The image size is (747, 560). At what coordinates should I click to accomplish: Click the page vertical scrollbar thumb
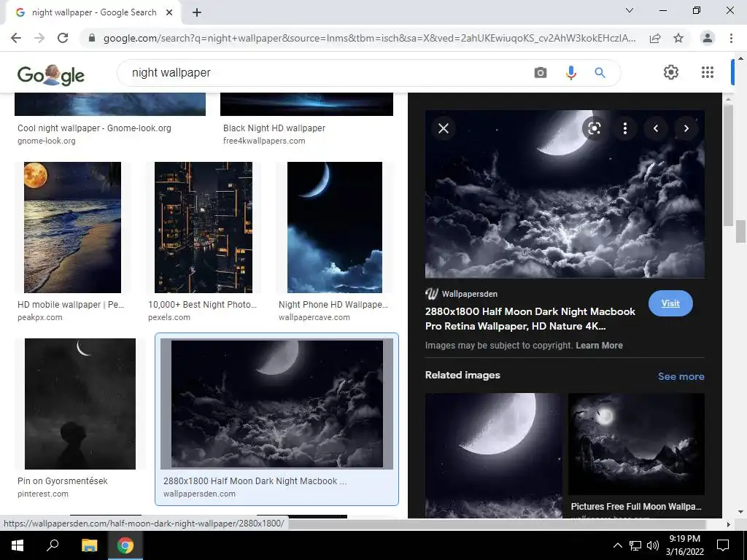740,232
